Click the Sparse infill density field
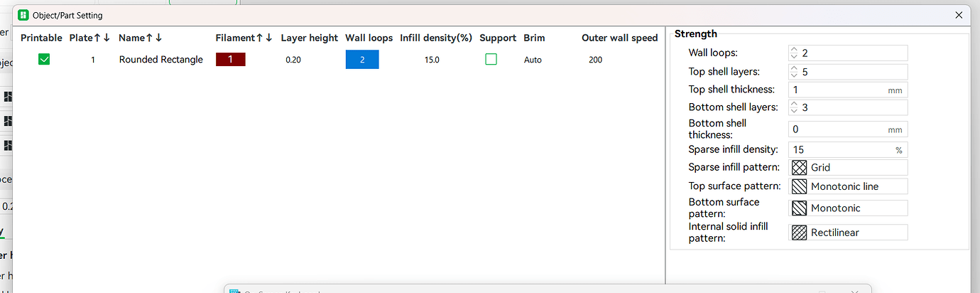This screenshot has width=980, height=293. [x=848, y=150]
